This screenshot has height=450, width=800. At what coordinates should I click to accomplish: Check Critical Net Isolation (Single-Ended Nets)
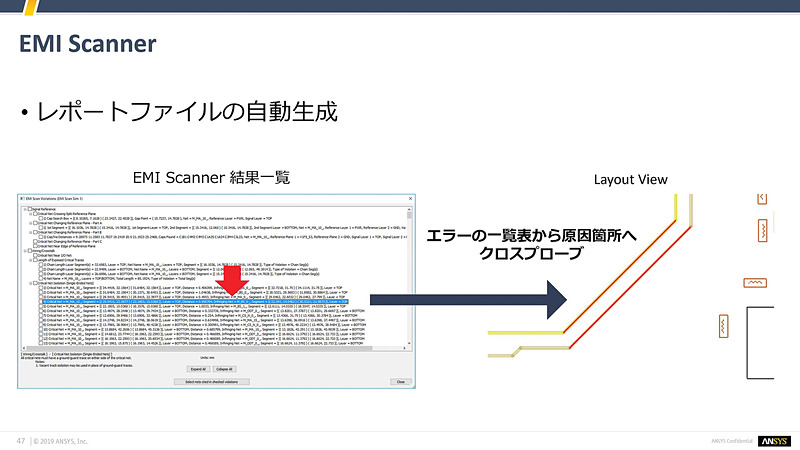tap(35, 283)
